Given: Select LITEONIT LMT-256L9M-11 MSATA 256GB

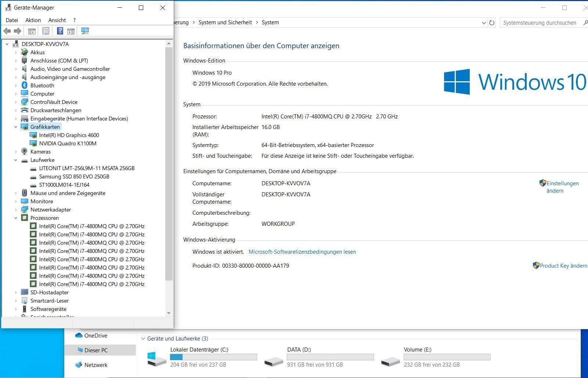Looking at the screenshot, I should 87,168.
